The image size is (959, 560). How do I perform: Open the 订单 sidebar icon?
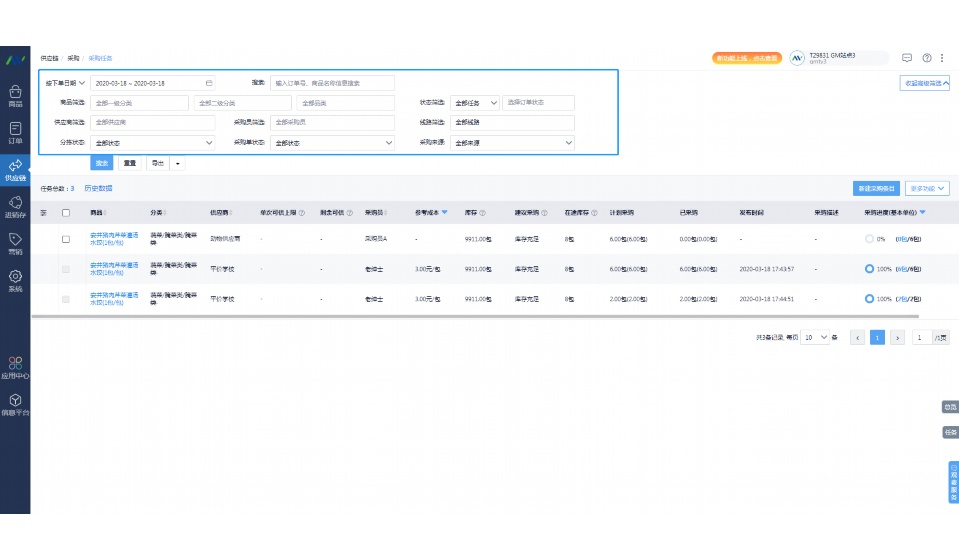15,132
